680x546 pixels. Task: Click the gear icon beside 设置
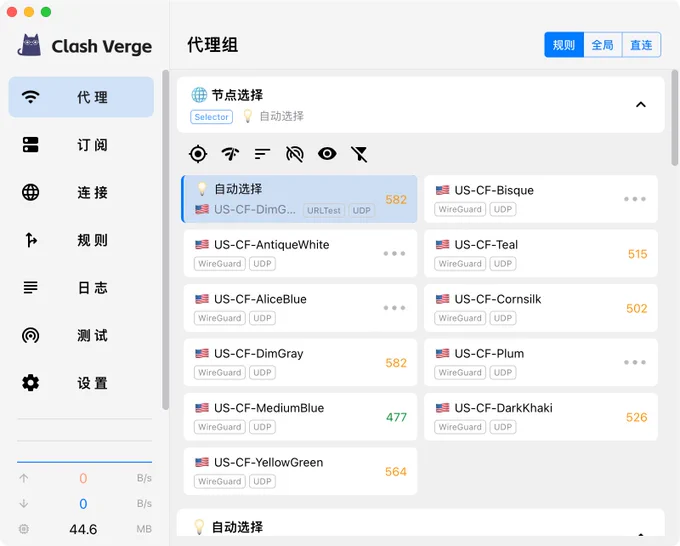coord(30,383)
